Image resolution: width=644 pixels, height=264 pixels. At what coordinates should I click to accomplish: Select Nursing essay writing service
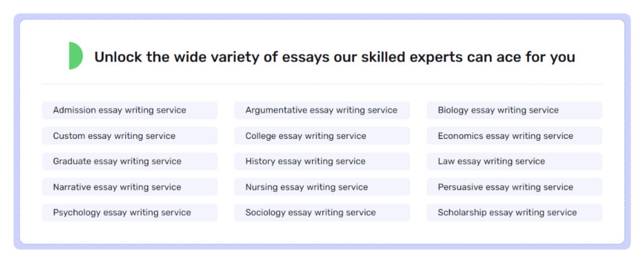(322, 187)
